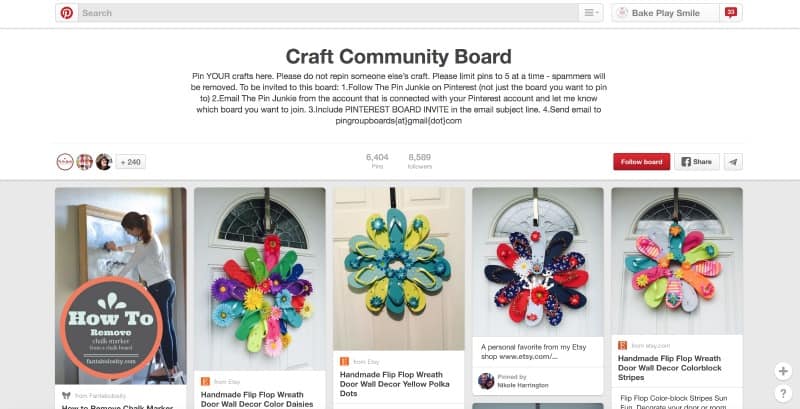Send board using paper plane icon
800x409 pixels.
coord(733,162)
